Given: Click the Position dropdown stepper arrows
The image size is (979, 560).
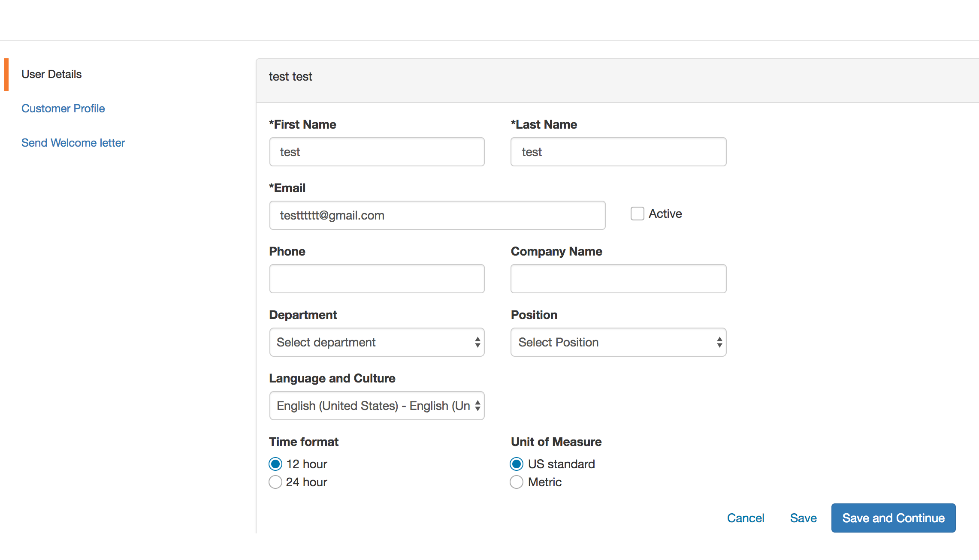Looking at the screenshot, I should 719,342.
